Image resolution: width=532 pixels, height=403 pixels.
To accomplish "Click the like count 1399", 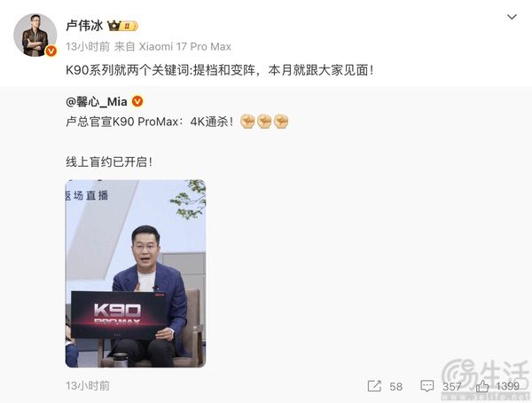I will click(x=507, y=386).
